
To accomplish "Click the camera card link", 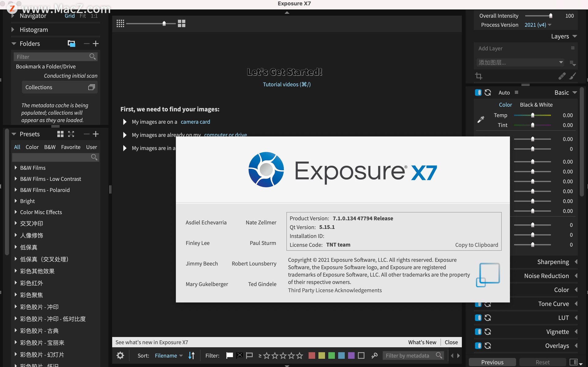I will click(x=195, y=122).
